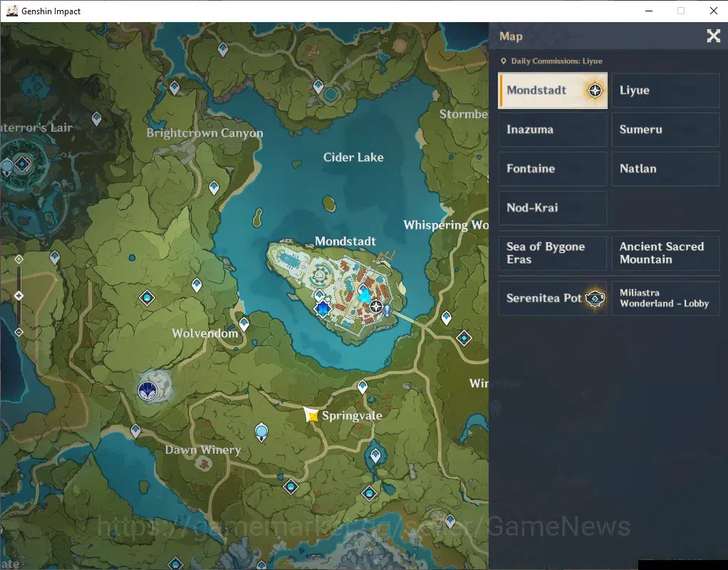Viewport: 728px width, 570px height.
Task: Click the domain icon inside Stormterror's Lair
Action: pyautogui.click(x=22, y=164)
